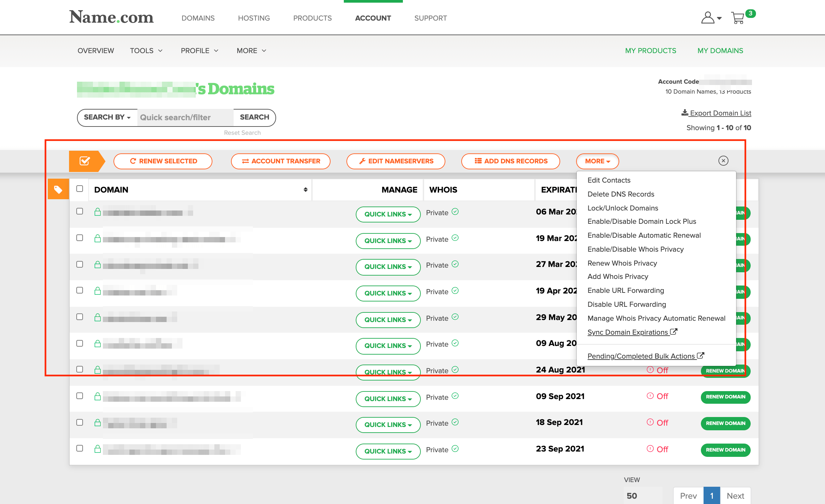
Task: Open the shopping cart icon
Action: click(738, 18)
